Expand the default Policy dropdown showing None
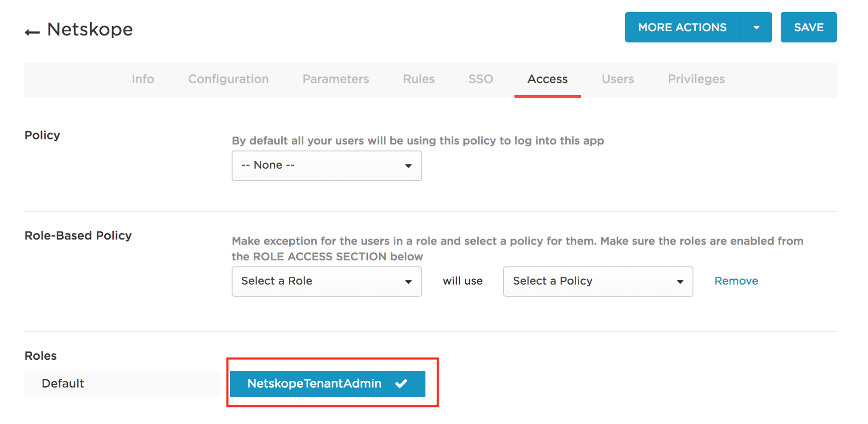The height and width of the screenshot is (424, 868). (x=327, y=166)
